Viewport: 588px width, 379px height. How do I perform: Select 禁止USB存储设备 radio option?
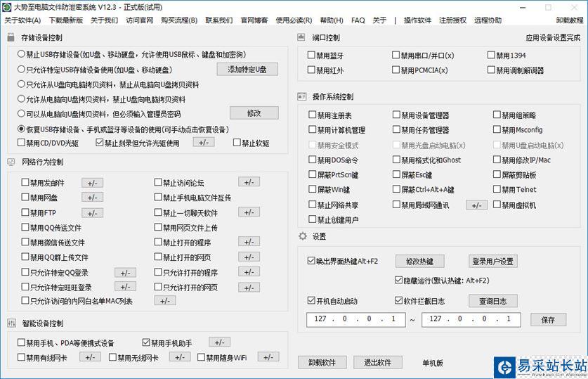pyautogui.click(x=21, y=54)
